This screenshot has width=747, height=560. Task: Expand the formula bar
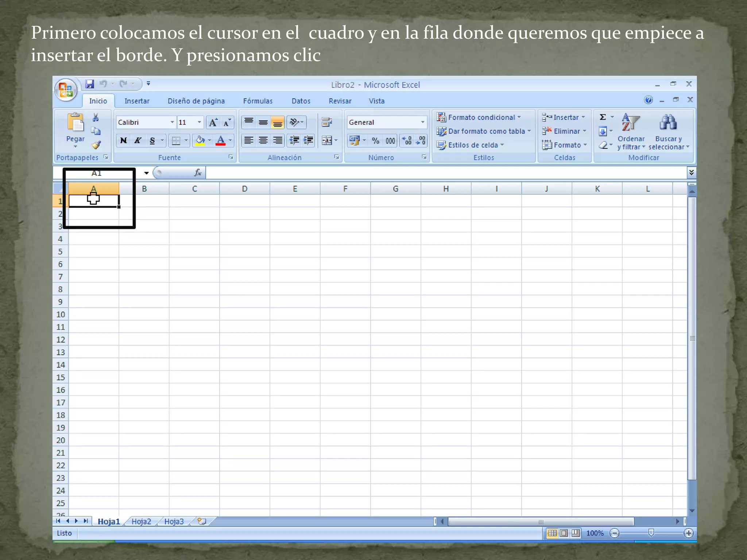click(691, 172)
